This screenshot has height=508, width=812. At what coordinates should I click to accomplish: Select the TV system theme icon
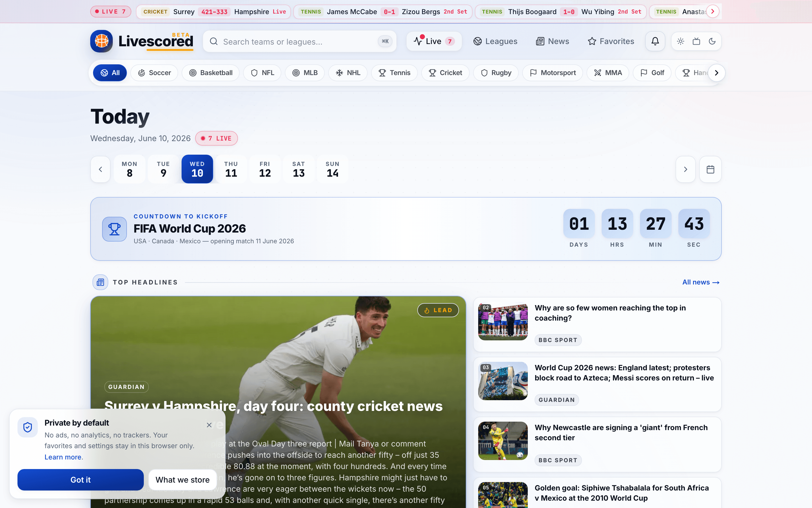[x=696, y=41]
